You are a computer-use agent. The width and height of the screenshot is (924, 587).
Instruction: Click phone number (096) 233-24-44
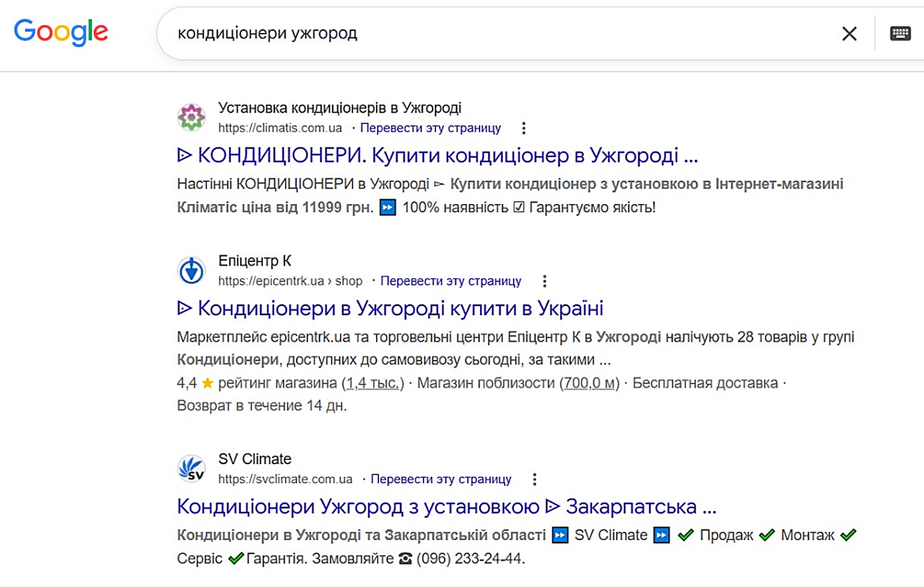[x=470, y=559]
